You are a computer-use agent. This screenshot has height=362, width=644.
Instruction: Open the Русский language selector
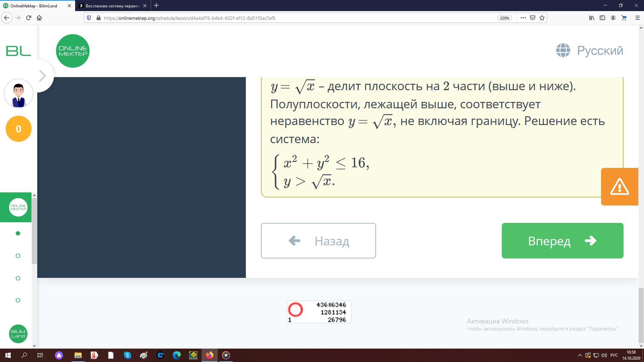pyautogui.click(x=590, y=51)
